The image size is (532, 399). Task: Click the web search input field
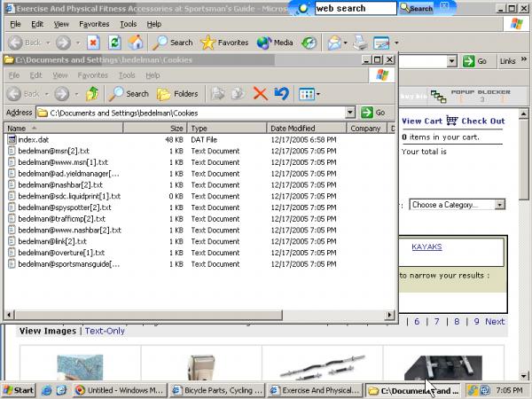click(356, 8)
